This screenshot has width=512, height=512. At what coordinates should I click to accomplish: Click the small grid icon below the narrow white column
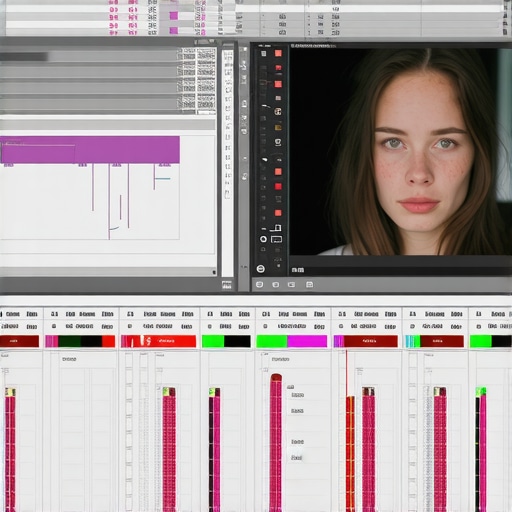click(x=227, y=285)
